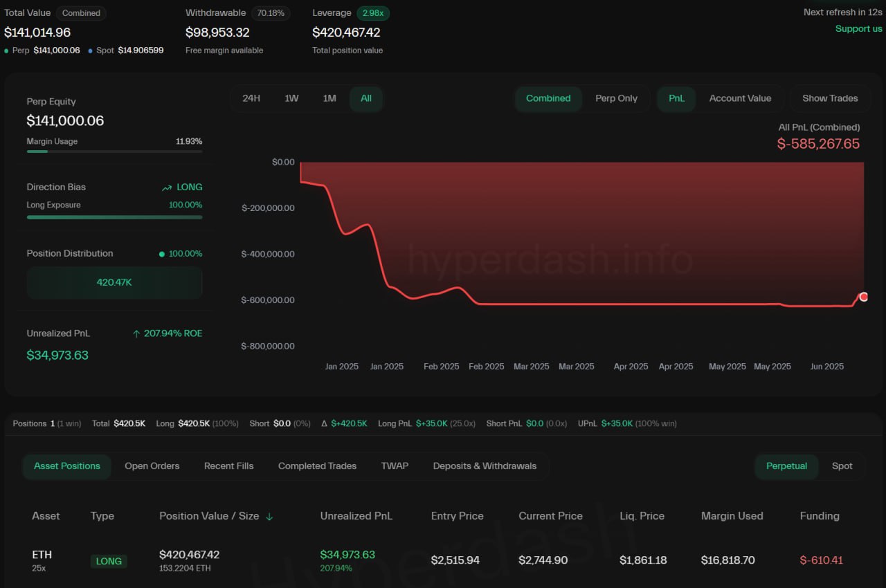The width and height of the screenshot is (886, 588).
Task: Click the 153.2204 ETH position size
Action: (x=186, y=569)
